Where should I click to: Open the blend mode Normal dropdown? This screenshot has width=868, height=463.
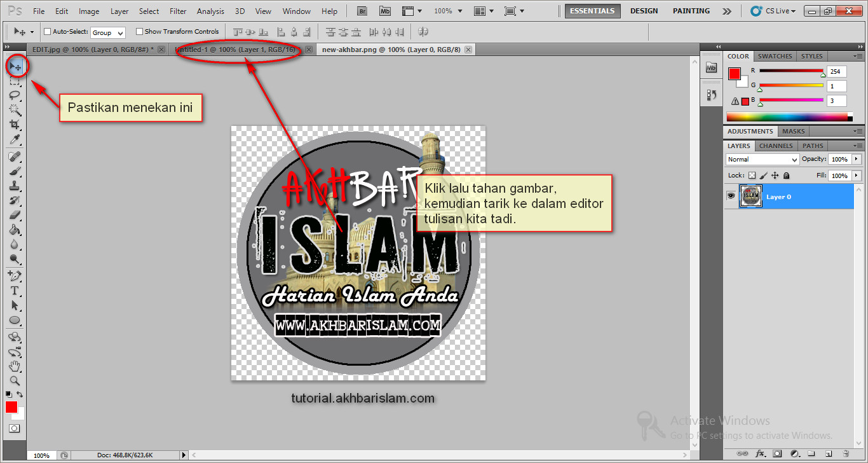(762, 160)
